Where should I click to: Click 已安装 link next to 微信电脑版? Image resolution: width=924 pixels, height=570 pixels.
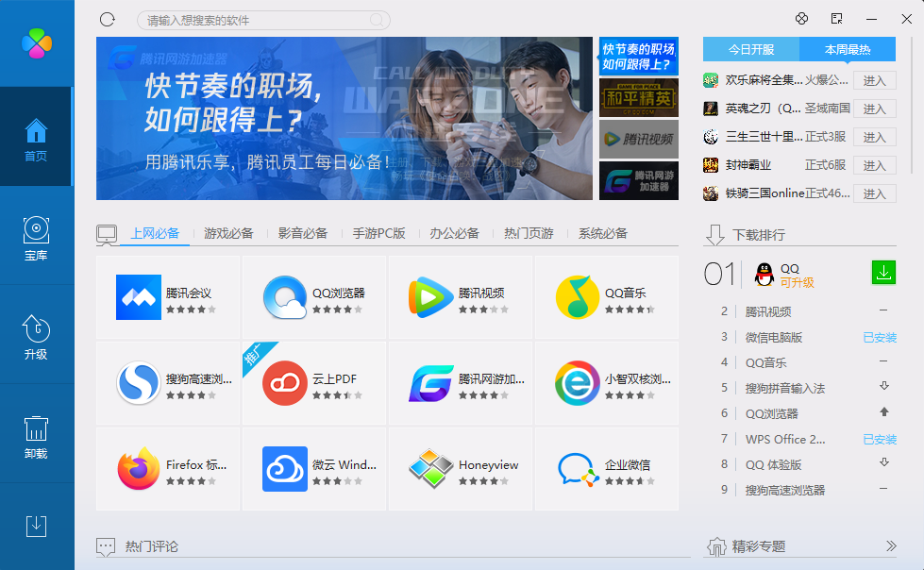coord(880,338)
